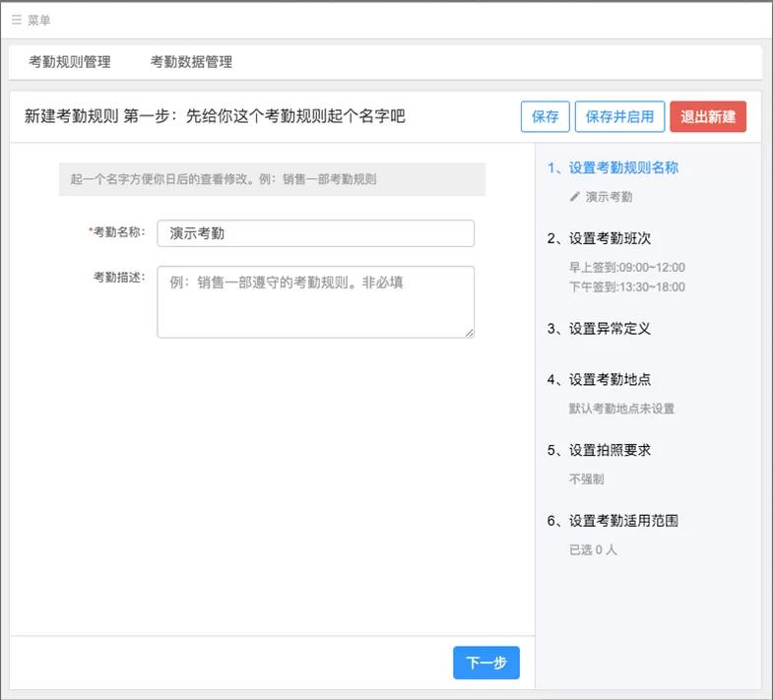Select step 4 设置考勤地点
The width and height of the screenshot is (773, 700).
tap(599, 380)
